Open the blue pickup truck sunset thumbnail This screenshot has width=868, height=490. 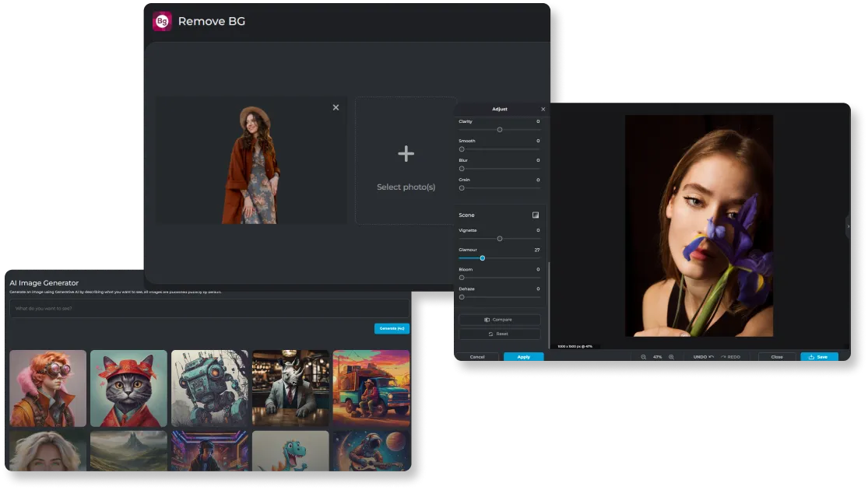tap(371, 388)
